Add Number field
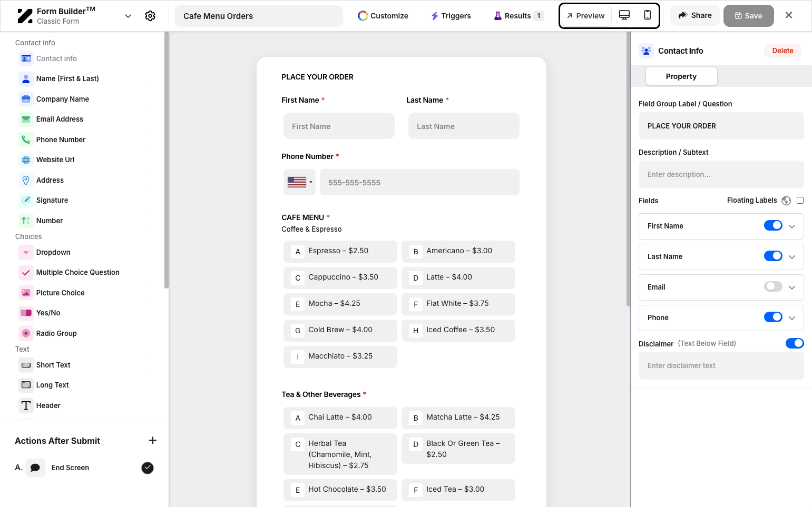This screenshot has width=812, height=507. pyautogui.click(x=50, y=221)
